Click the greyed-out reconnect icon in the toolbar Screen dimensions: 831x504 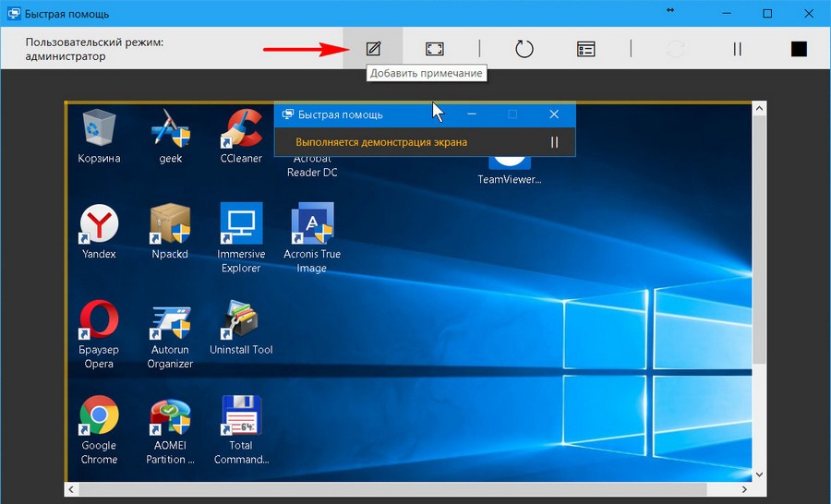[676, 49]
